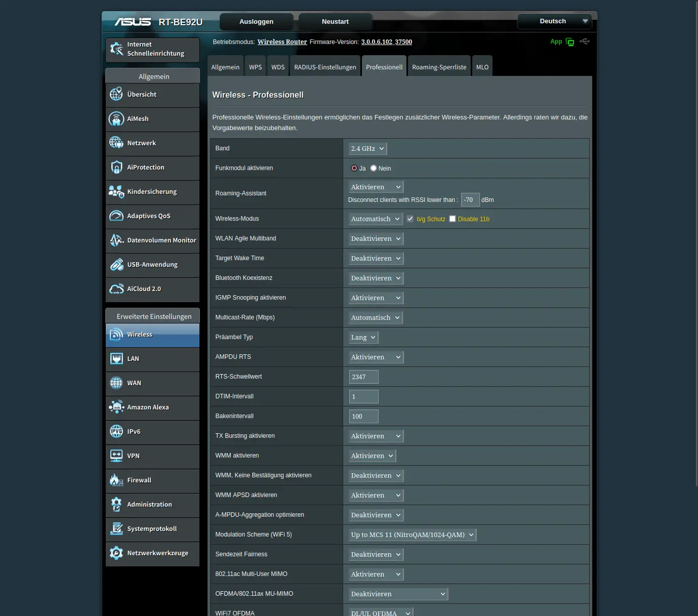Viewport: 698px width, 616px height.
Task: Expand the Präambel Typ dropdown
Action: [363, 337]
